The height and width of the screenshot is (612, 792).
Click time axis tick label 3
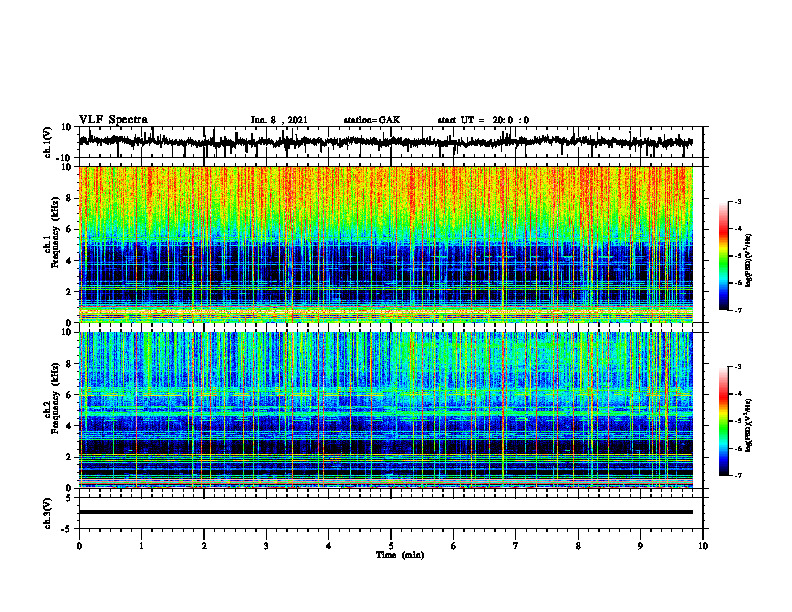266,546
